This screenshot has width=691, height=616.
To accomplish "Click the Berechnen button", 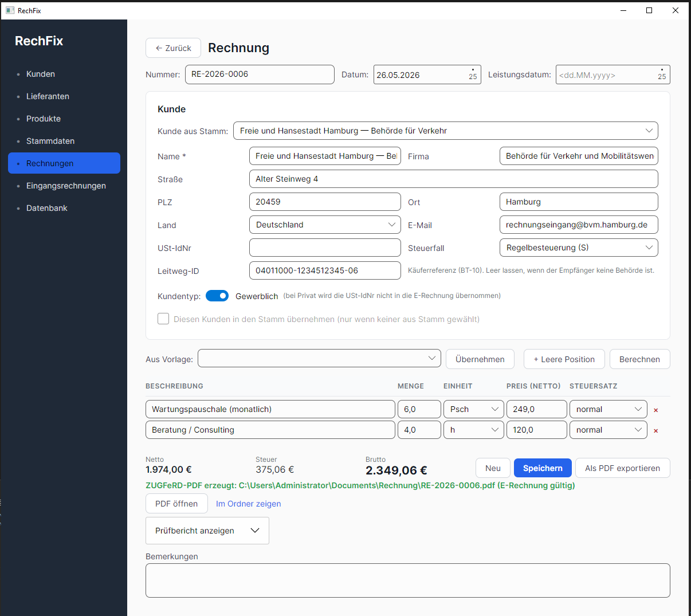I will click(640, 359).
